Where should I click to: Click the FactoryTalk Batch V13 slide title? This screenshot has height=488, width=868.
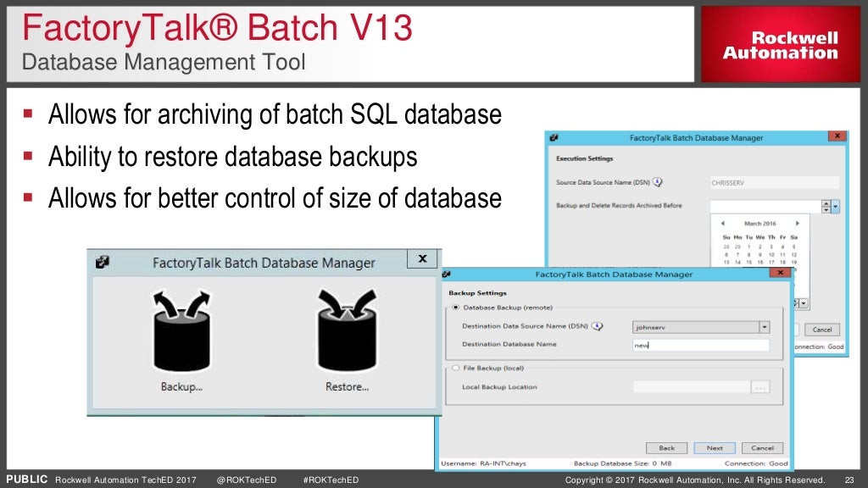point(217,28)
